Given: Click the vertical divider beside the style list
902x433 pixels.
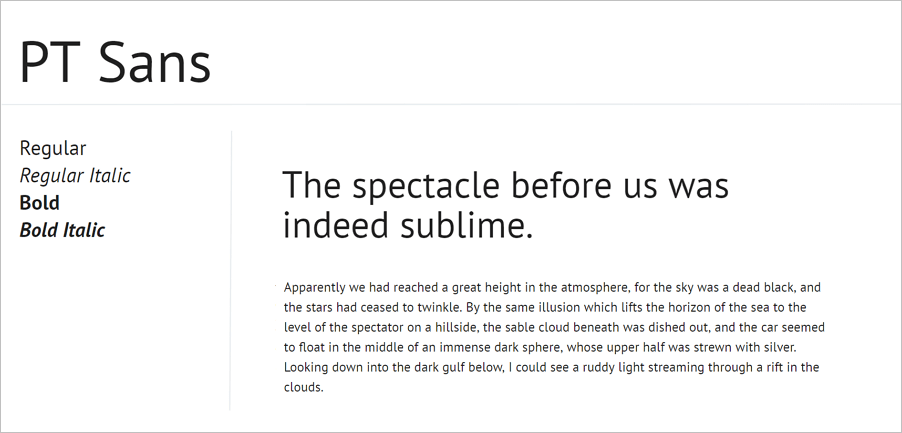Looking at the screenshot, I should click(x=231, y=270).
